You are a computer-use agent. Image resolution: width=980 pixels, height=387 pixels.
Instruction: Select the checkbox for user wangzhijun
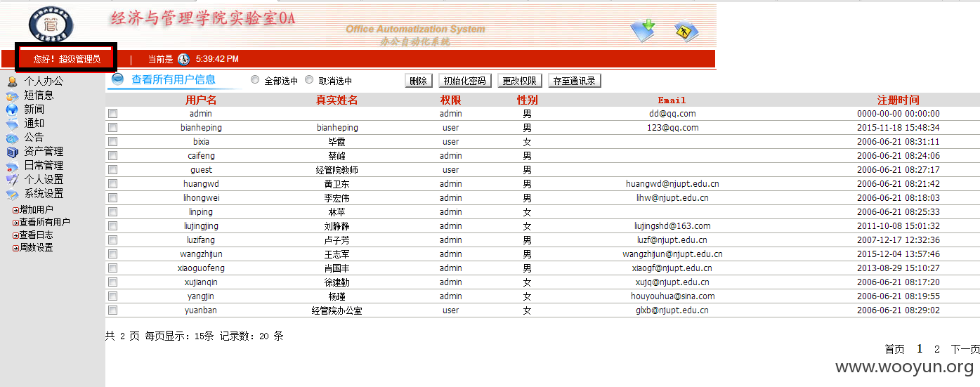pos(113,254)
